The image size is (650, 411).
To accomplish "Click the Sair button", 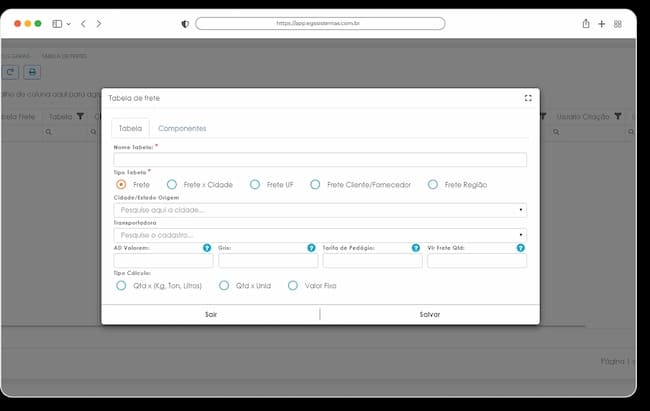I will point(211,314).
